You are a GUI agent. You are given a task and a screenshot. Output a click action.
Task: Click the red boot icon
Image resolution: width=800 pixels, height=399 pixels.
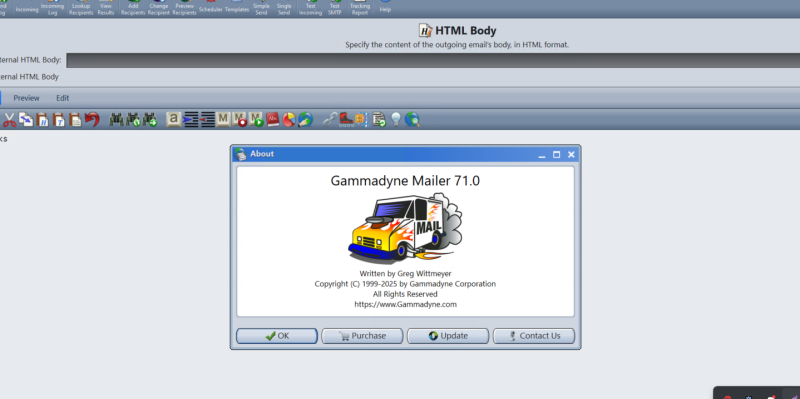coord(346,120)
